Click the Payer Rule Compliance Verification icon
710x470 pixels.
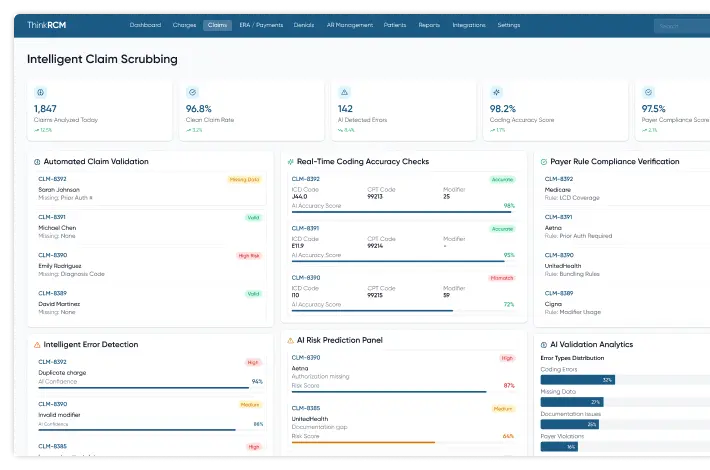542,161
